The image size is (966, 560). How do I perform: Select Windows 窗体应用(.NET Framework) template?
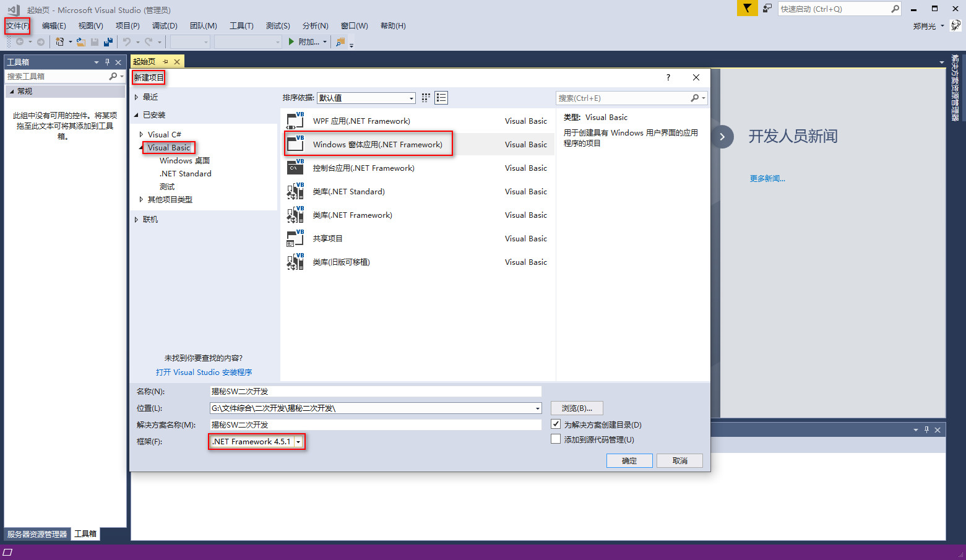[418, 144]
